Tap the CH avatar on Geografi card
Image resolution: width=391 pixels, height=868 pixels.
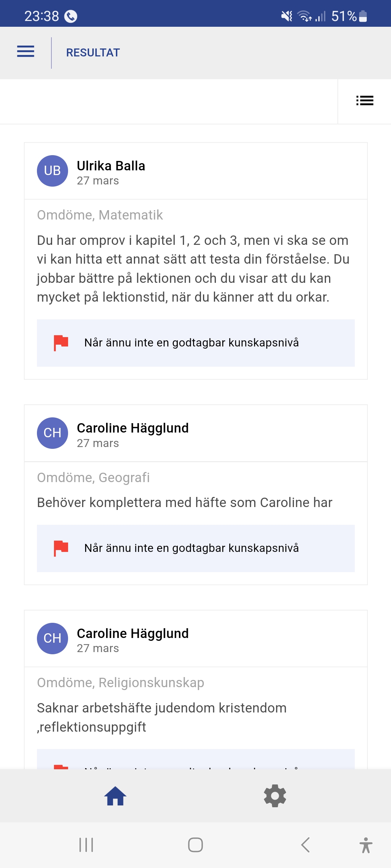click(52, 433)
